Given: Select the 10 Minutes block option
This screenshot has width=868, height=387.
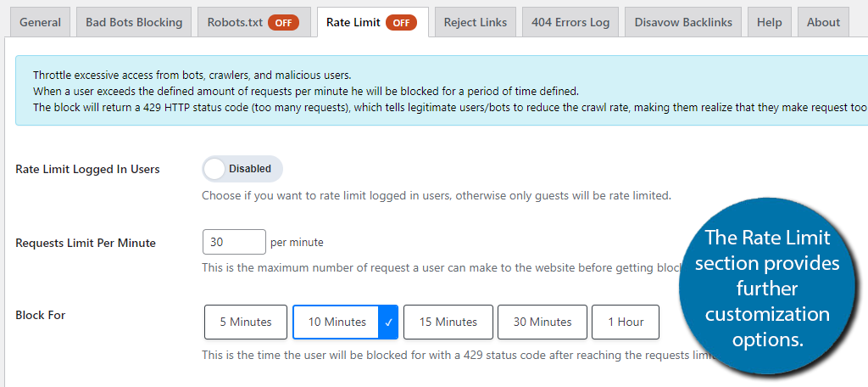Looking at the screenshot, I should click(x=337, y=322).
